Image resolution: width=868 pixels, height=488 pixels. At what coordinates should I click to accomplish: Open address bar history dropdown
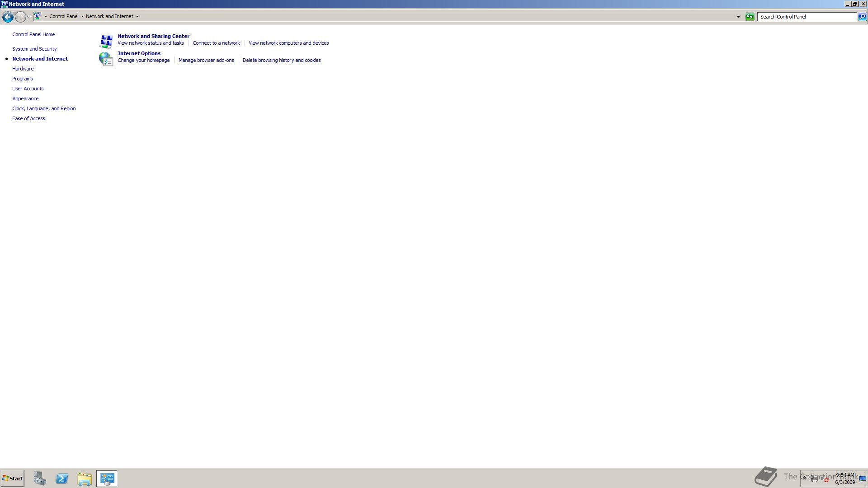(738, 17)
